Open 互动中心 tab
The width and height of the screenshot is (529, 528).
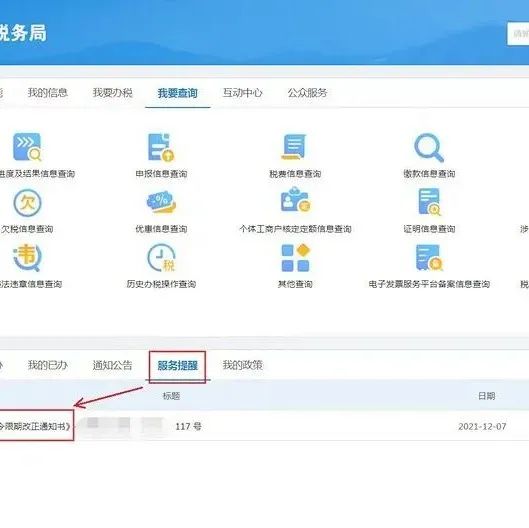coord(242,93)
